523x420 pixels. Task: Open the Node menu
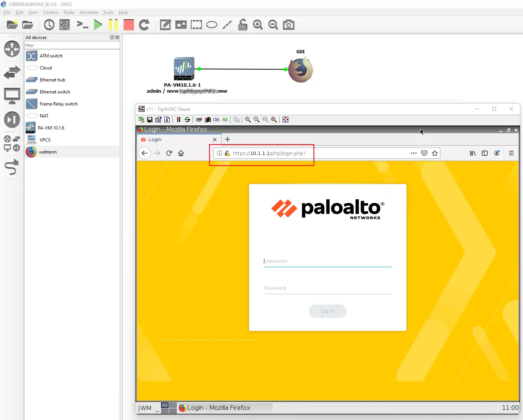(69, 12)
